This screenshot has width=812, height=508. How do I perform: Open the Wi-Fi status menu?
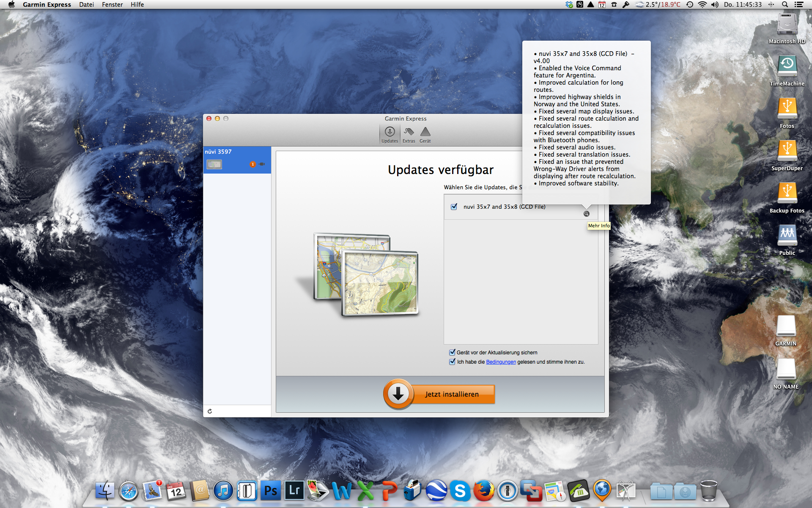[702, 5]
